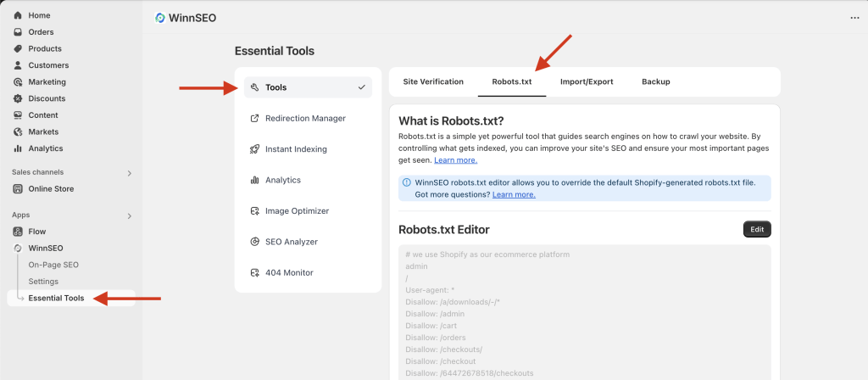
Task: Click the 'Disallow: /64472678518/checkouts' line
Action: pyautogui.click(x=470, y=373)
